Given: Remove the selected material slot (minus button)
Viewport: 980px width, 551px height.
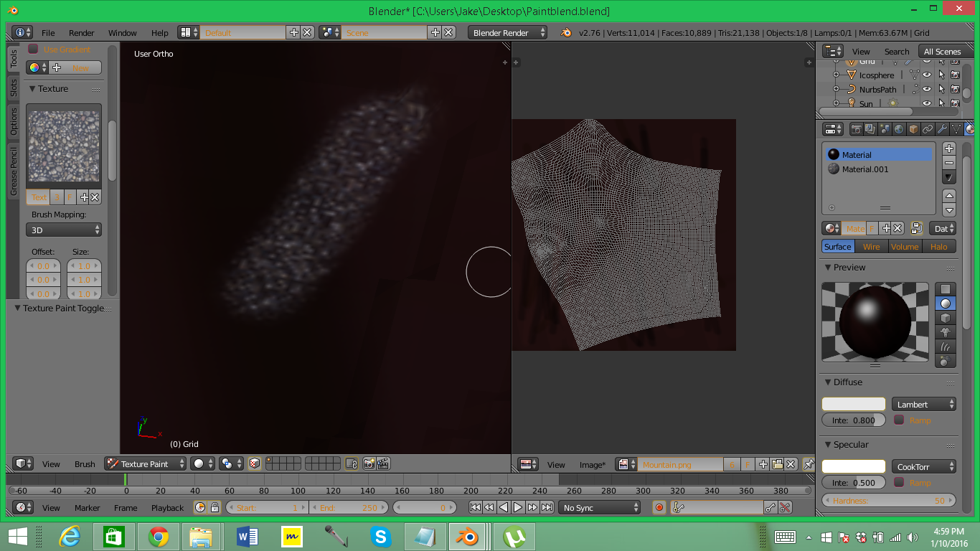Looking at the screenshot, I should 949,163.
